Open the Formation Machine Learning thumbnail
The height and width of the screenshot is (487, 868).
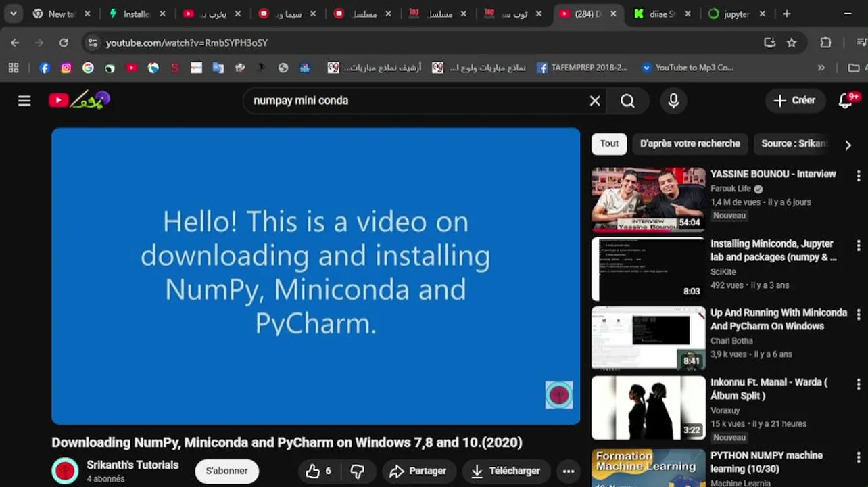click(x=648, y=468)
